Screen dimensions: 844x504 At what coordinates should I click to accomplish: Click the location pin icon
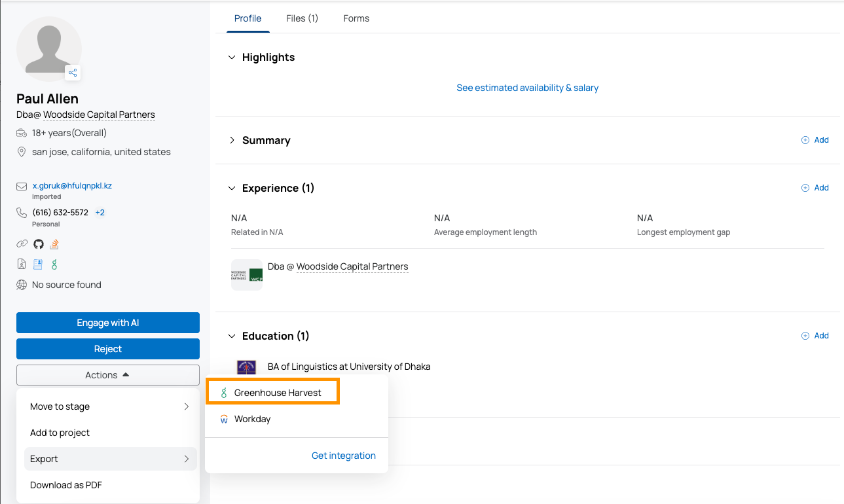click(x=22, y=152)
